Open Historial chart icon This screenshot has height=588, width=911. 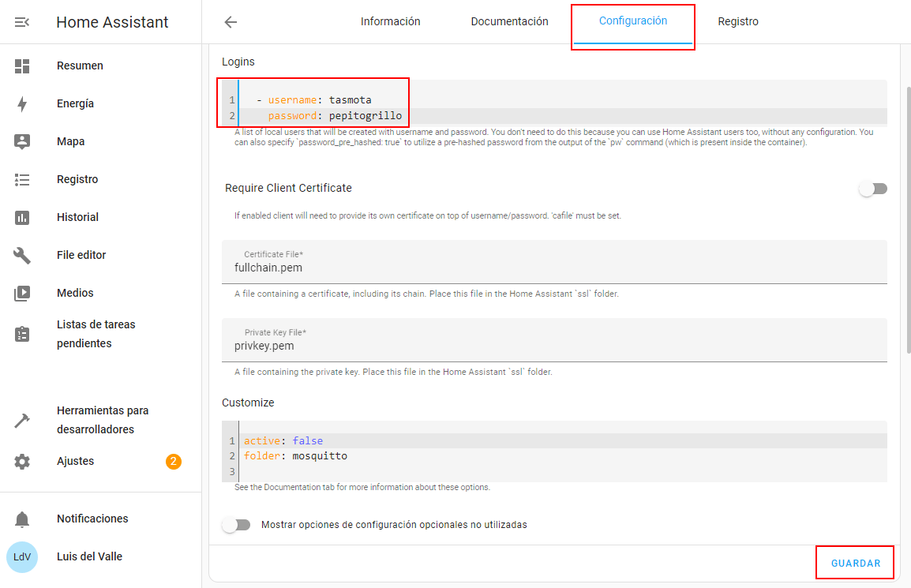[x=22, y=218]
